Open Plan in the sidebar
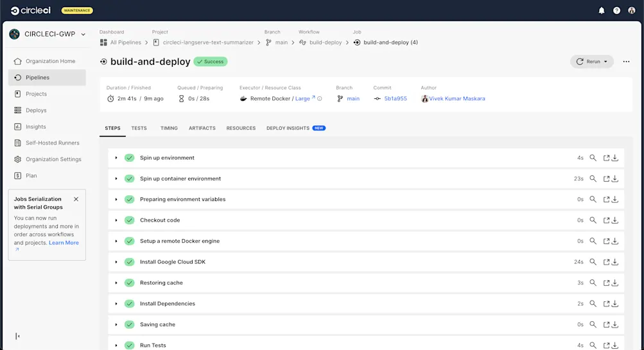644x350 pixels. click(x=47, y=176)
